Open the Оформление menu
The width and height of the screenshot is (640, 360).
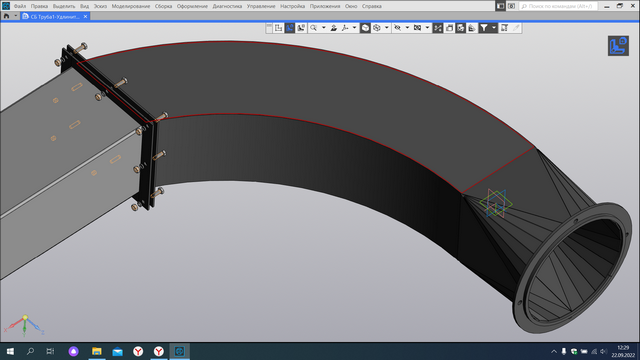pos(192,6)
